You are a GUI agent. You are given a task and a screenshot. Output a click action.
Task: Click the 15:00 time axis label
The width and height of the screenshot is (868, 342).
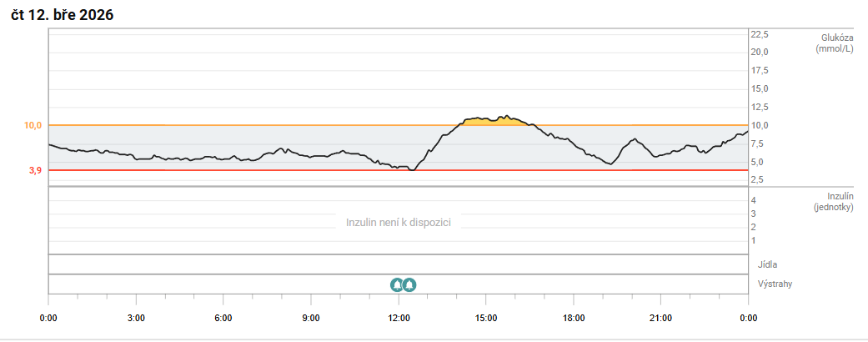486,318
